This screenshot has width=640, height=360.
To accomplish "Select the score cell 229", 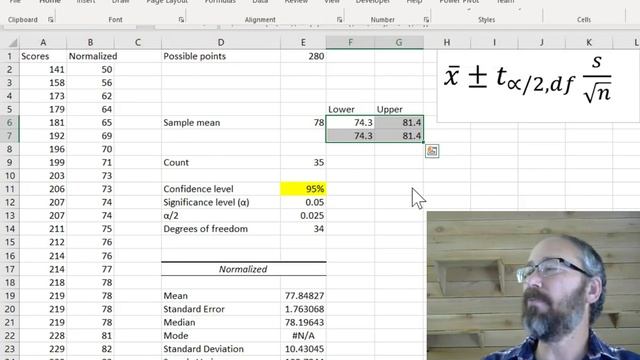I will point(43,349).
